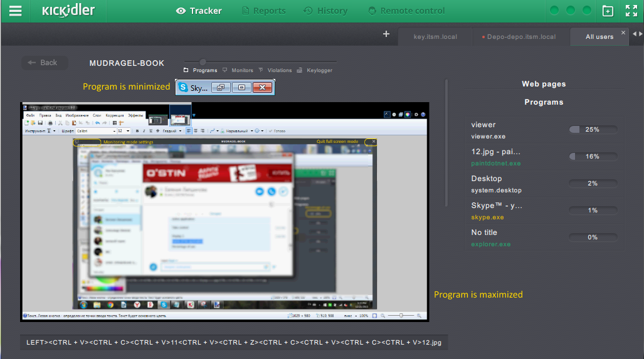Enter fullscreen using the expand icon

(631, 11)
